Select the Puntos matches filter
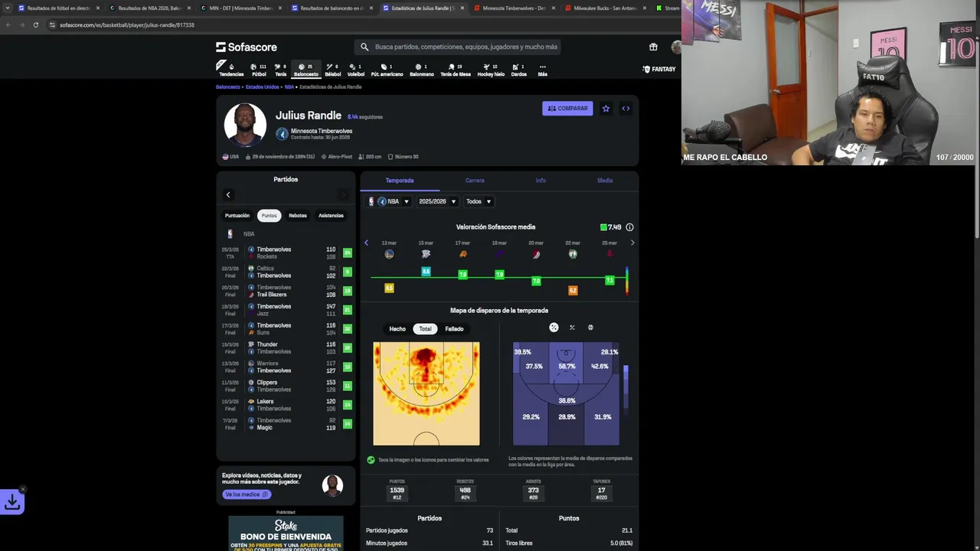The image size is (980, 551). 269,216
